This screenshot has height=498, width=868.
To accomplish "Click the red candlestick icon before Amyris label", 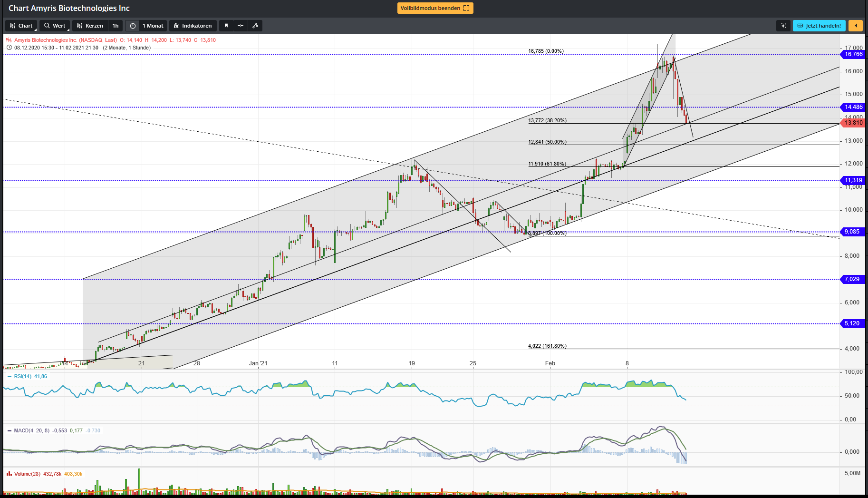I will click(9, 40).
